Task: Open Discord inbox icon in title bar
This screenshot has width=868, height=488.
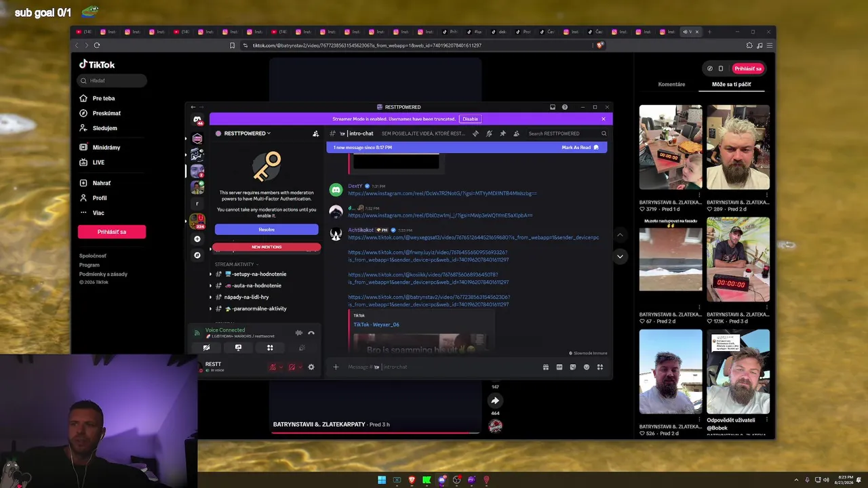Action: coord(553,107)
